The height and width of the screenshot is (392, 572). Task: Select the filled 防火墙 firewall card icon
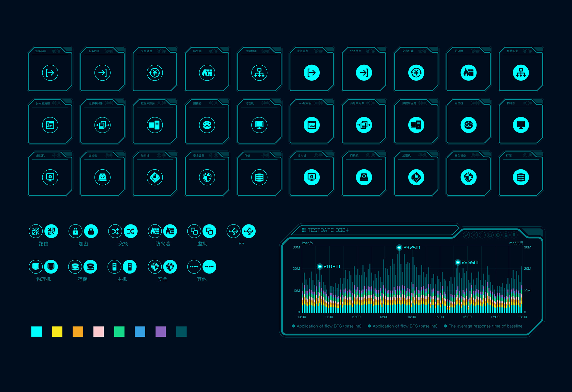pyautogui.click(x=469, y=73)
